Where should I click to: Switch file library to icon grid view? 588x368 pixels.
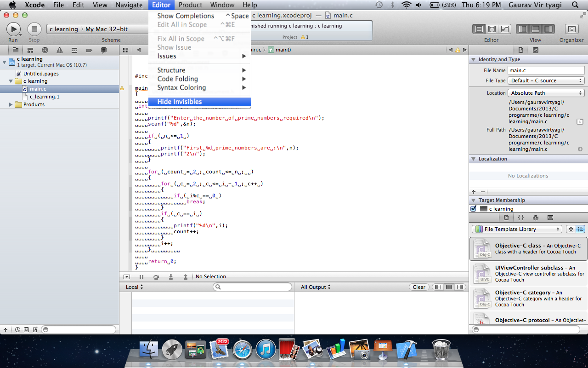click(571, 229)
